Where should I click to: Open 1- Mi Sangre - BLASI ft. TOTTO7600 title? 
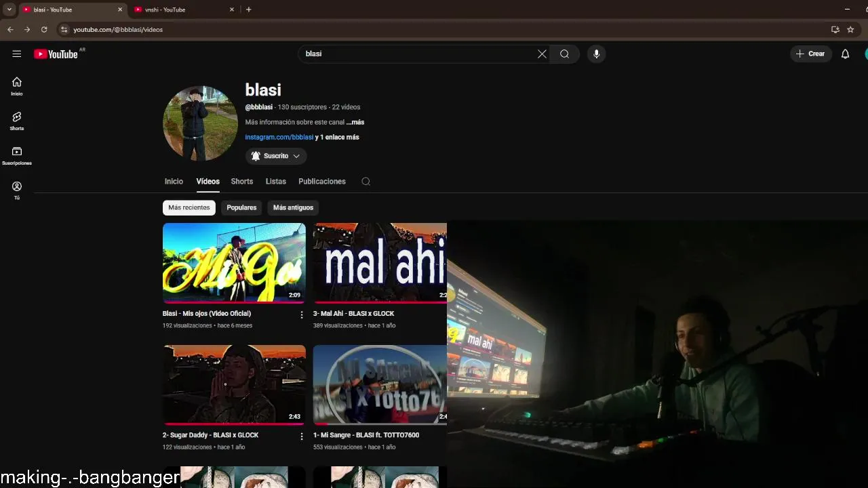[x=366, y=435]
